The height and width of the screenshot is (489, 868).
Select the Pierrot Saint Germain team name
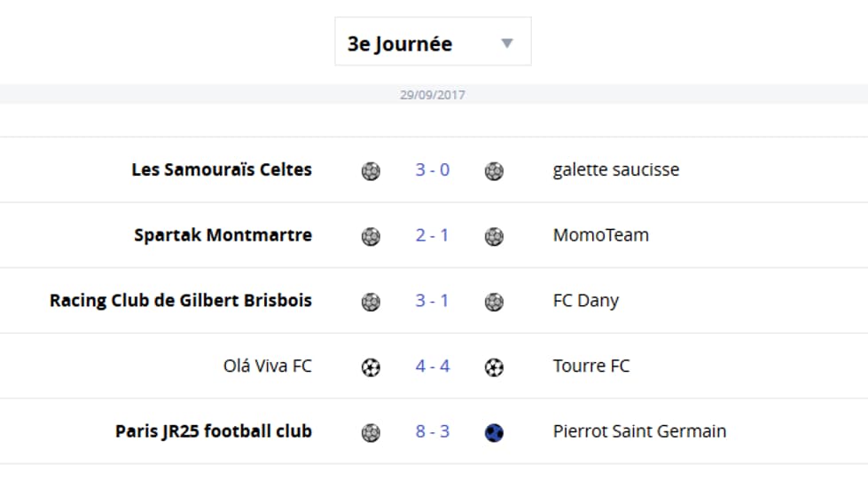click(639, 430)
